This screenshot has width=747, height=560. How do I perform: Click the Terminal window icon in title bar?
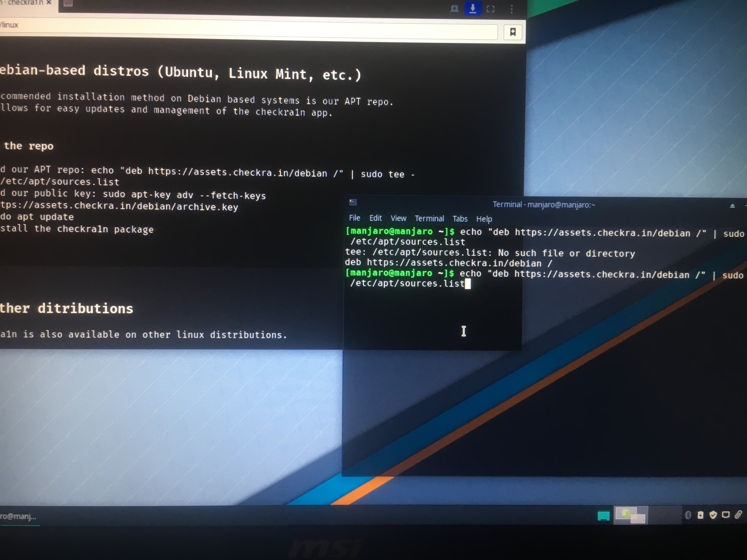coord(353,202)
